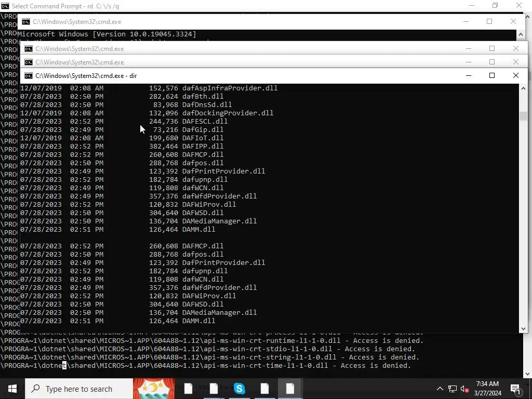This screenshot has height=399, width=532.
Task: Select the DafDnsSd.dll file name
Action: tap(207, 104)
